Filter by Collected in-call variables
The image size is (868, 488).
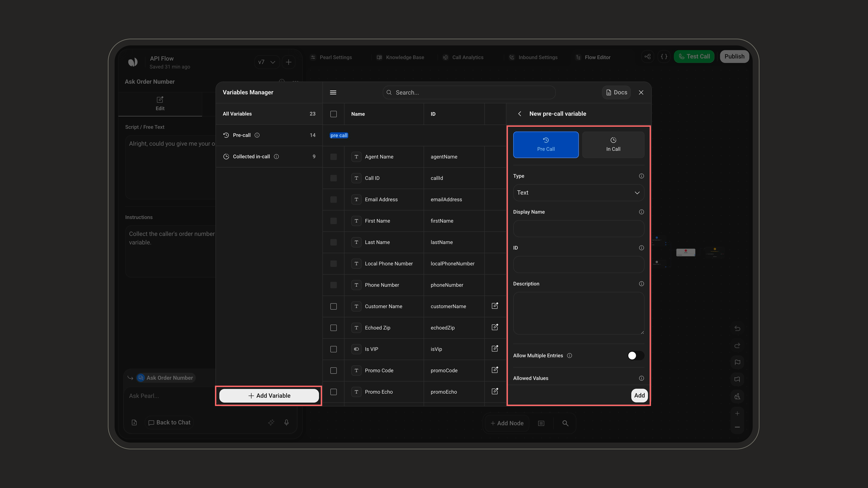(269, 157)
